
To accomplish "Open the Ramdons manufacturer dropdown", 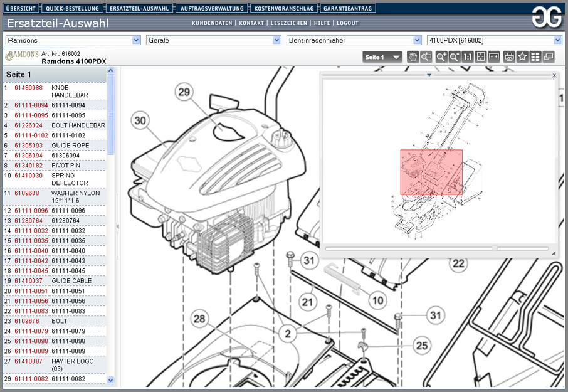I will (x=73, y=40).
